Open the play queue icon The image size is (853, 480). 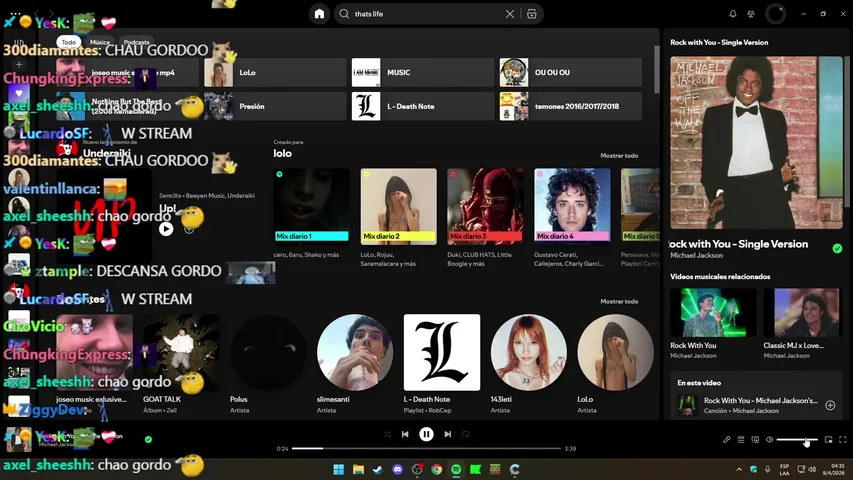click(741, 440)
